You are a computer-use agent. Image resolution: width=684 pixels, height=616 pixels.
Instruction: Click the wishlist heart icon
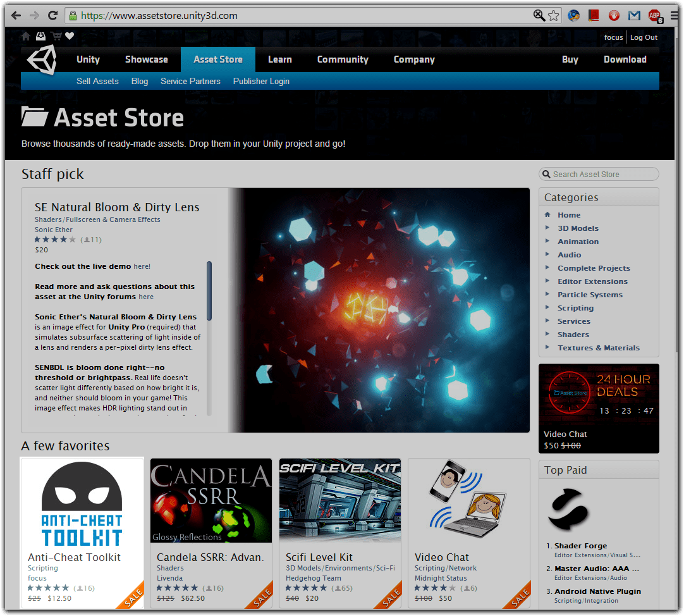70,36
